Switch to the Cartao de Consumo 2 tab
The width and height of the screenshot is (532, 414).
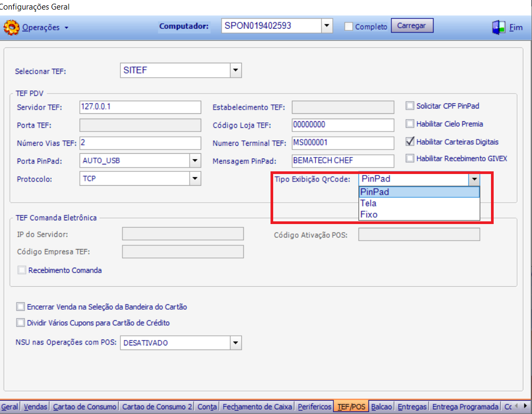[x=157, y=407]
